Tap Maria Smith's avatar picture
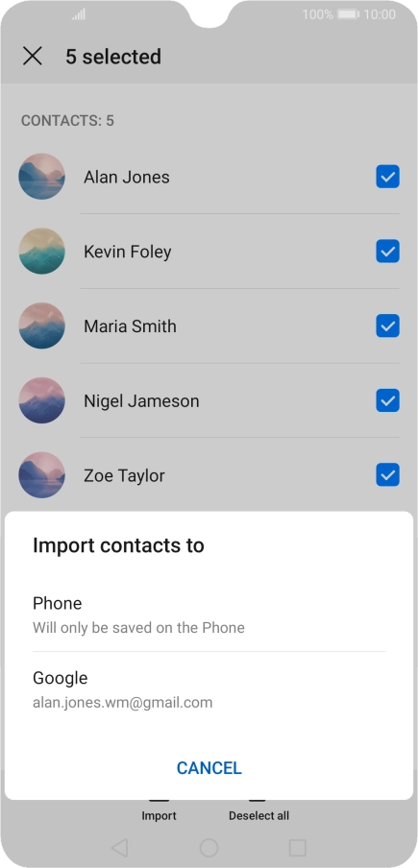The image size is (418, 868). point(41,326)
